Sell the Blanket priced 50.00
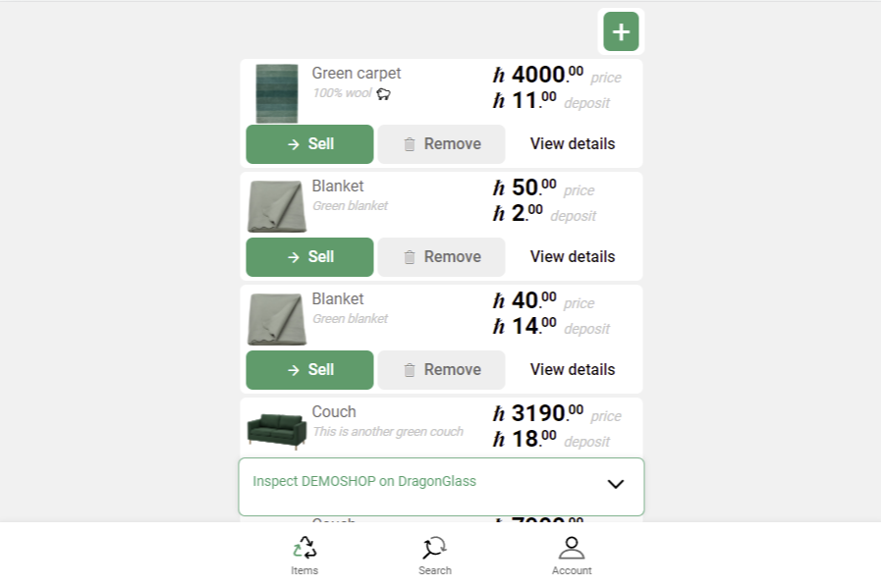The image size is (881, 588). [309, 257]
